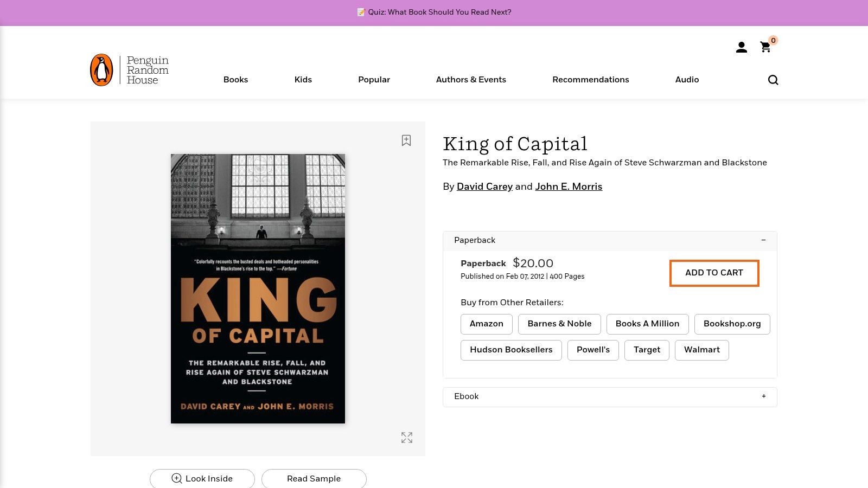Buy from Powell's

pyautogui.click(x=593, y=350)
